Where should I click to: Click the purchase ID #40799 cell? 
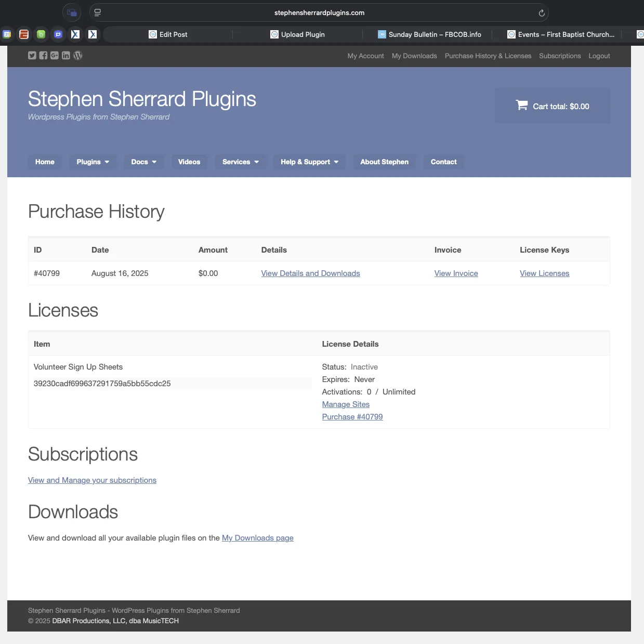pyautogui.click(x=47, y=273)
